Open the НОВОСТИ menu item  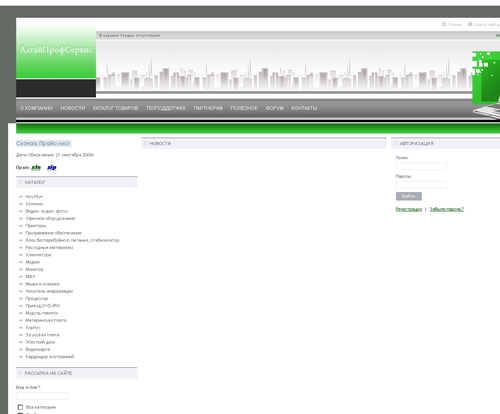click(73, 108)
